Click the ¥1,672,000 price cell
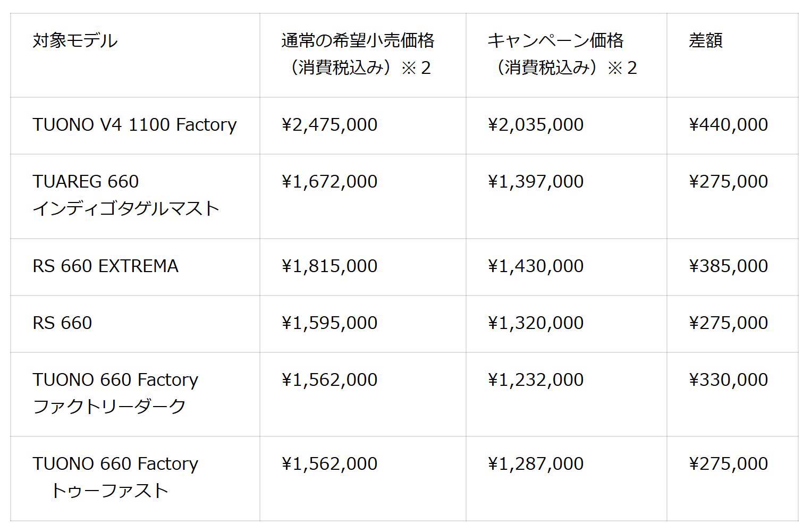This screenshot has height=532, width=811. click(330, 182)
